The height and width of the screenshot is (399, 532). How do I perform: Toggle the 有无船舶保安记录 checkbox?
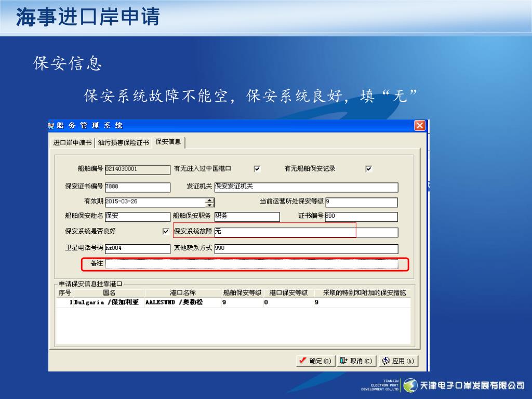[369, 169]
